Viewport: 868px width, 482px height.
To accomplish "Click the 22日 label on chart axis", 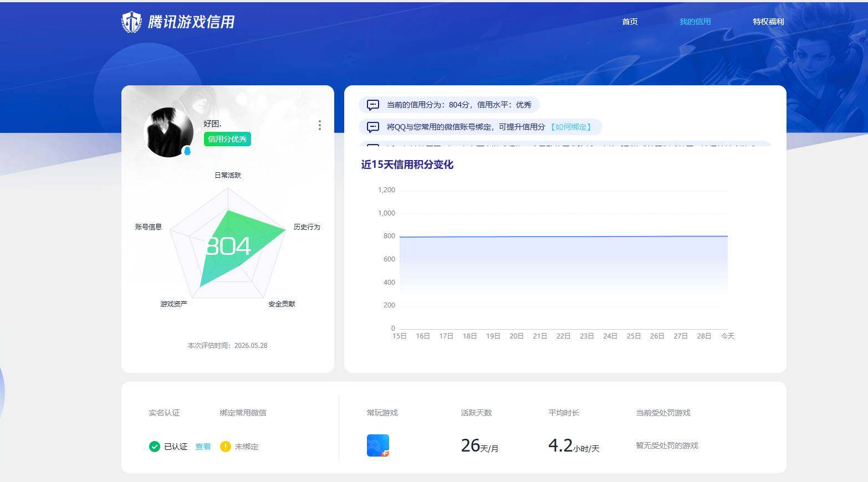I will click(x=563, y=336).
